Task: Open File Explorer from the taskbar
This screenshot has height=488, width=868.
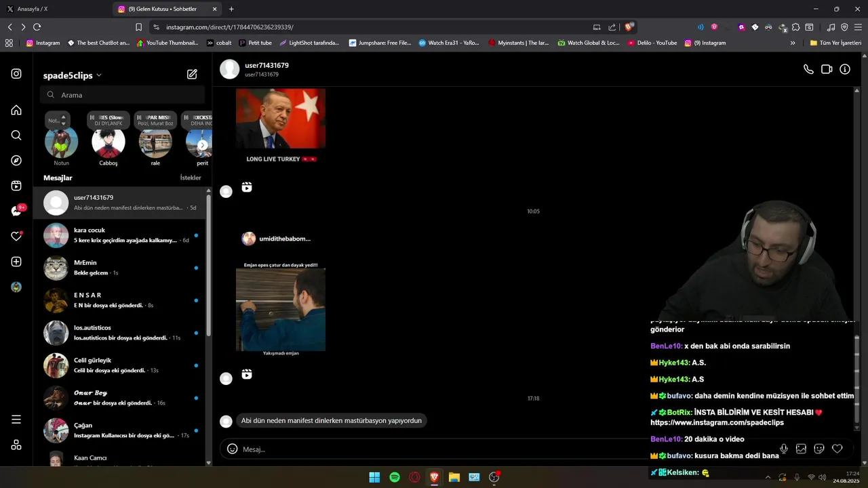Action: [454, 477]
